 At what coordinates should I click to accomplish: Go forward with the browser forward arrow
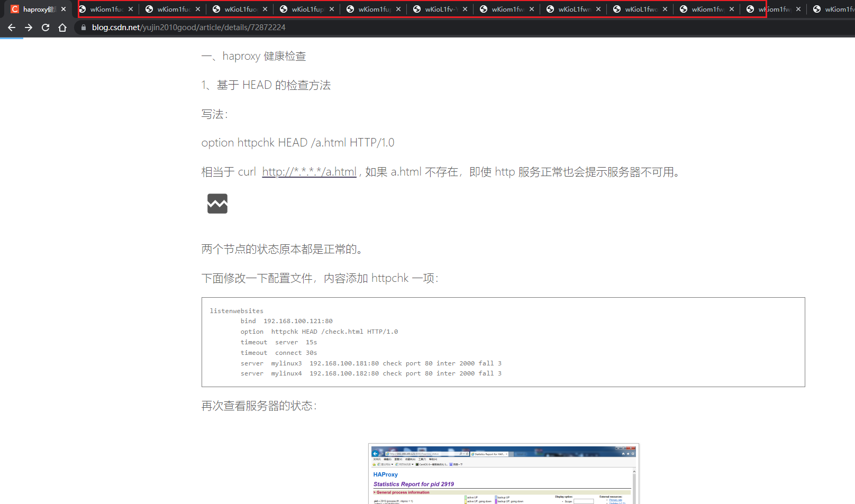point(29,28)
